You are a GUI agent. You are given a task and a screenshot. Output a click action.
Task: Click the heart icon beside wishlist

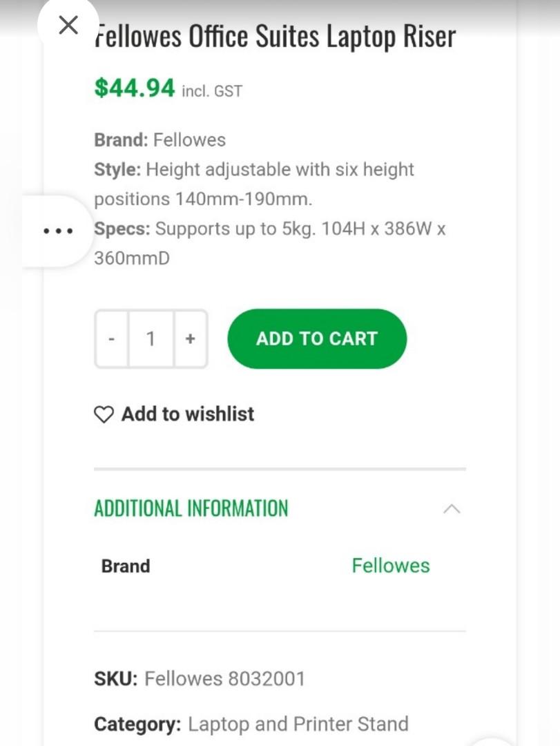click(104, 414)
